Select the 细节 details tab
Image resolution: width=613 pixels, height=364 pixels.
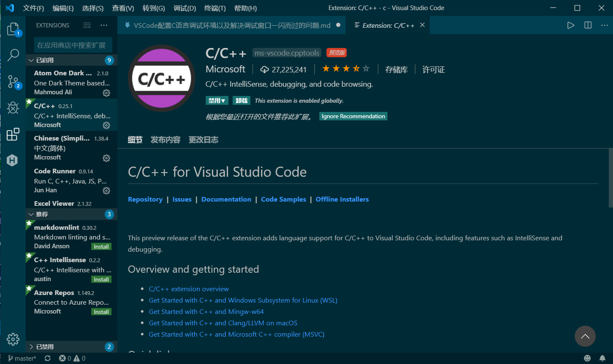[x=135, y=140]
